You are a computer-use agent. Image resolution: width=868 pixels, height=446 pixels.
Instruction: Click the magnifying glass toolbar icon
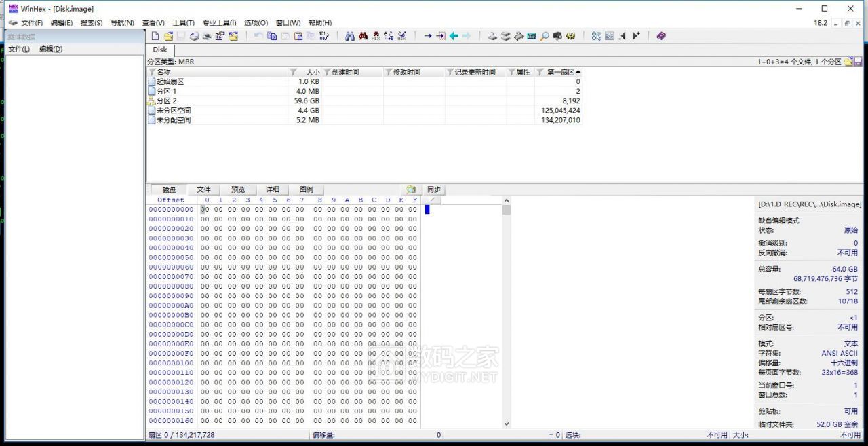coord(545,36)
